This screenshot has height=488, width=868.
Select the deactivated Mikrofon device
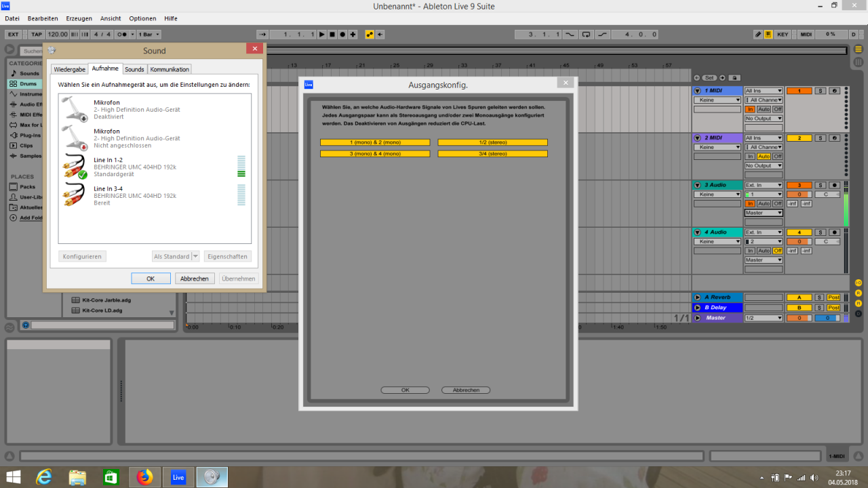click(x=155, y=109)
